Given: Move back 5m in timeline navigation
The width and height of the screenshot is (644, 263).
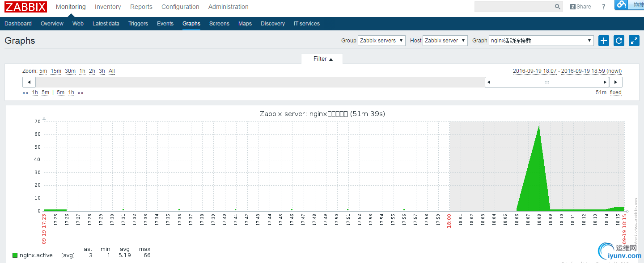Looking at the screenshot, I should click(45, 93).
